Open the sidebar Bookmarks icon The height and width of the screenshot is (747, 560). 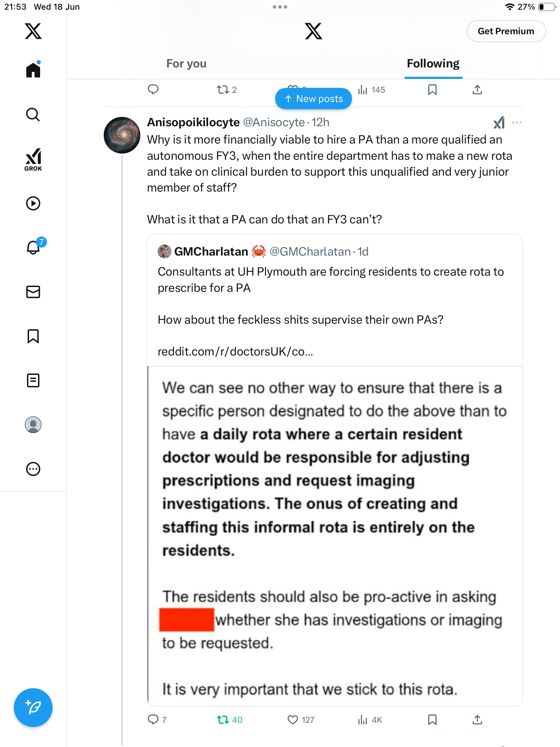pos(33,336)
